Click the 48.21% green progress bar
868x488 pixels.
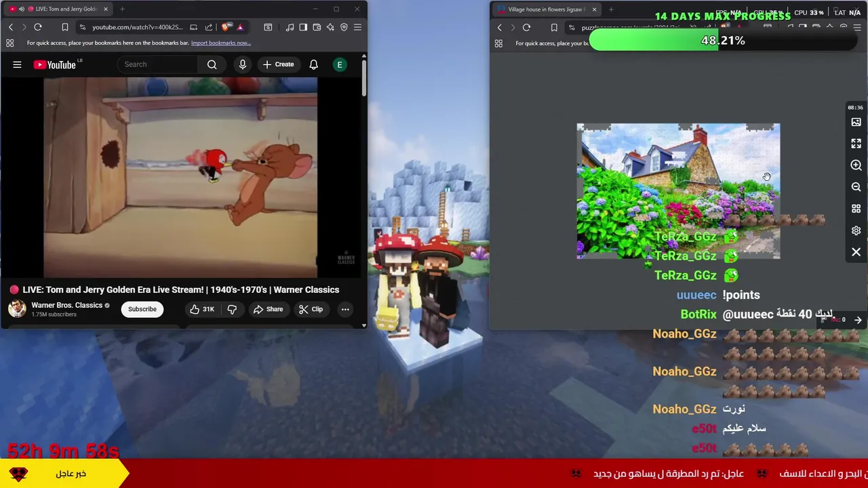click(724, 41)
